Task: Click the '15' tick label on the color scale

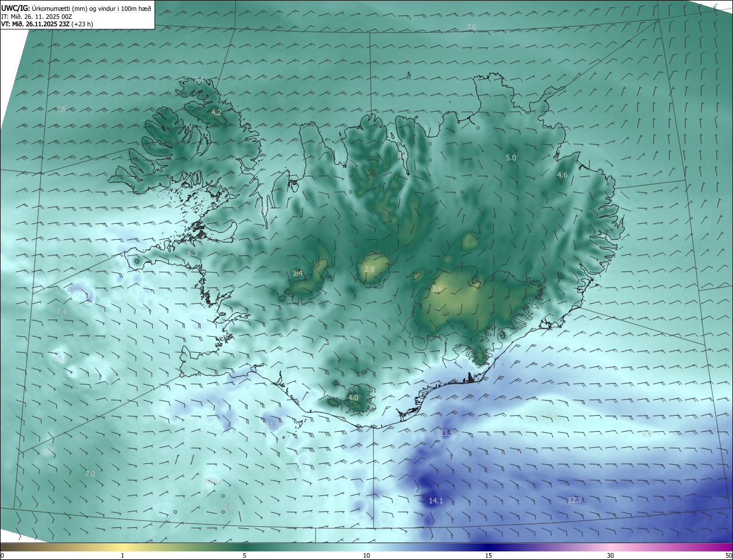Action: coord(488,555)
